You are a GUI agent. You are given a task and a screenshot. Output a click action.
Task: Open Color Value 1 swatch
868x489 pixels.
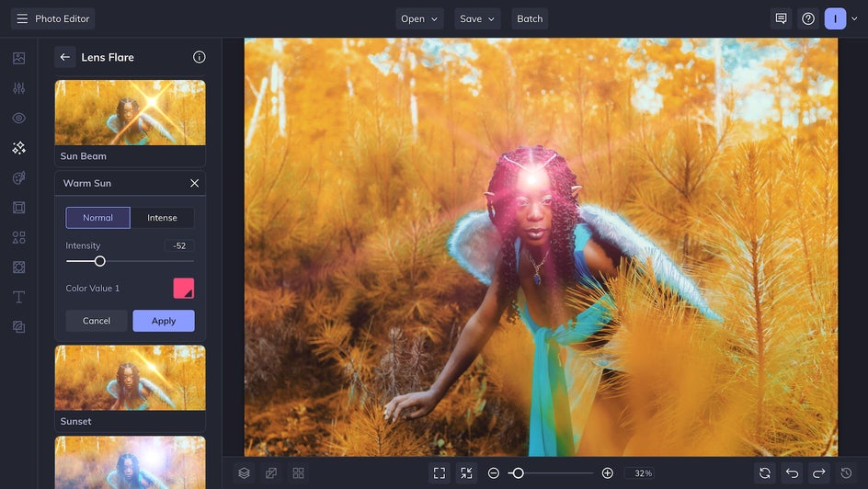click(184, 289)
